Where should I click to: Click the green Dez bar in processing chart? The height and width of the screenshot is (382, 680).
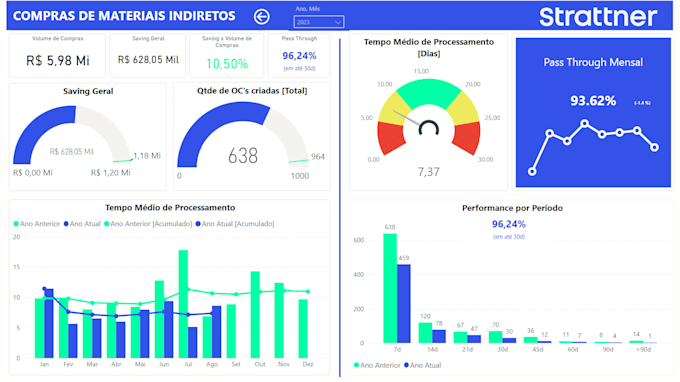pyautogui.click(x=303, y=329)
